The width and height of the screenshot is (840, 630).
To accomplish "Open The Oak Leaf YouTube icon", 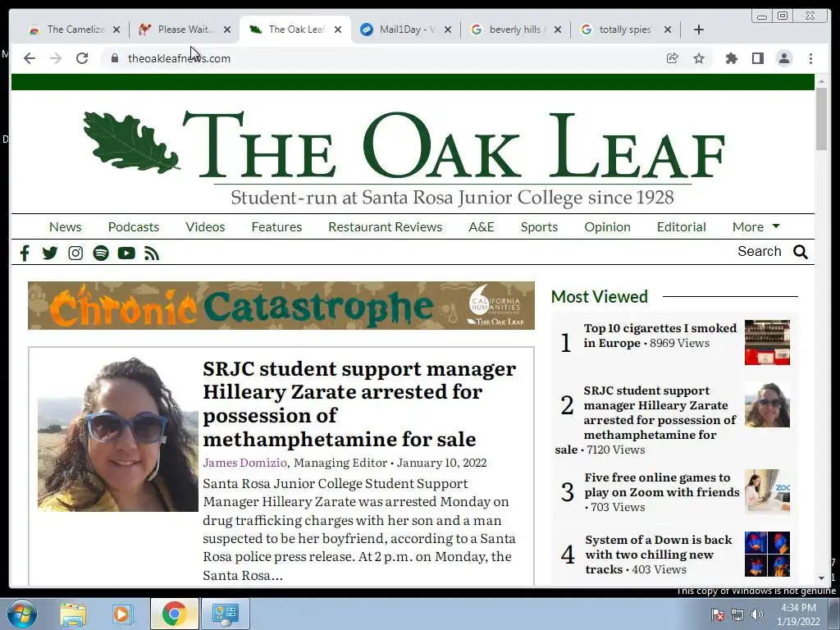I will pos(126,253).
